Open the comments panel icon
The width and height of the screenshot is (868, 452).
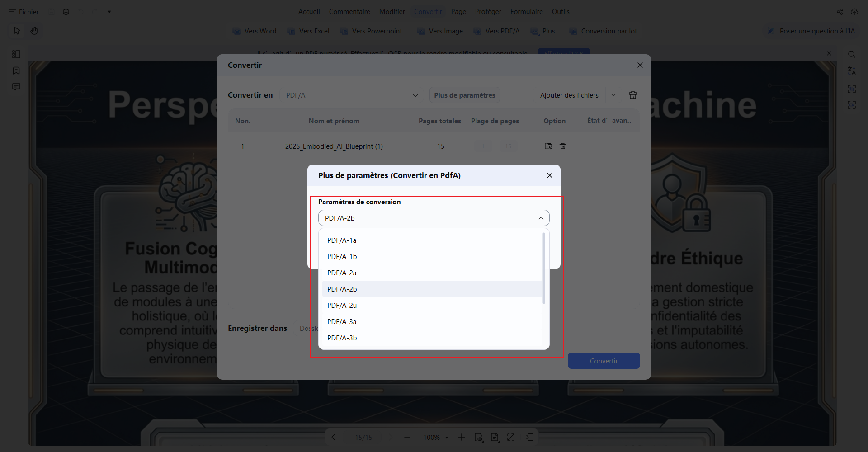click(16, 87)
